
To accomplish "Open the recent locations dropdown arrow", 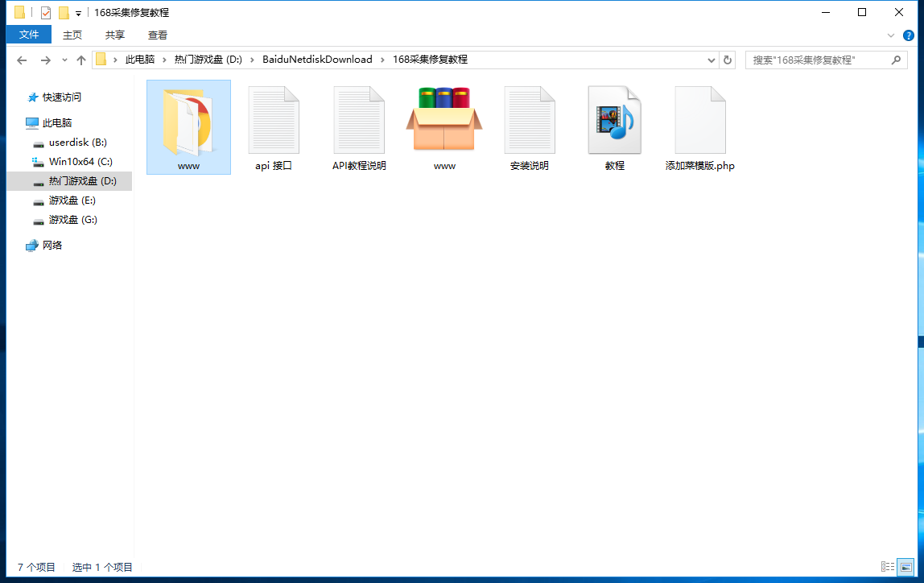I will point(64,60).
